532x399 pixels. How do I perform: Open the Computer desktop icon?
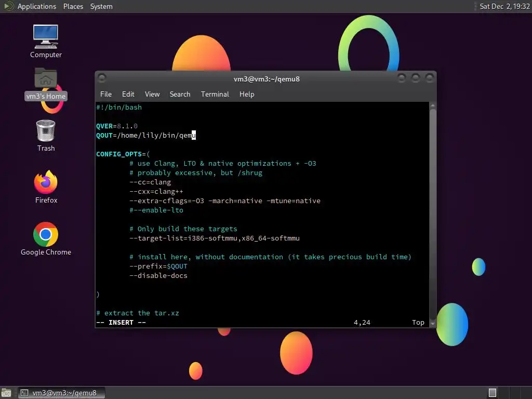tap(46, 41)
